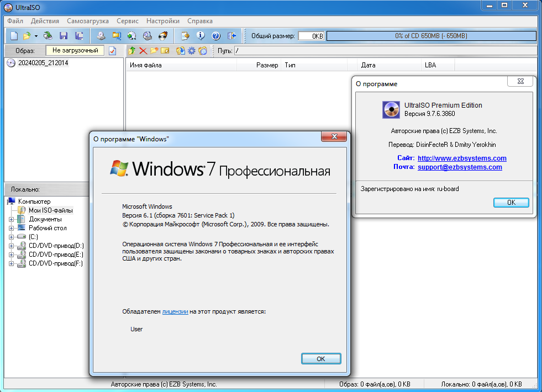
Task: Click the Общий размер 0KB field
Action: click(x=311, y=36)
